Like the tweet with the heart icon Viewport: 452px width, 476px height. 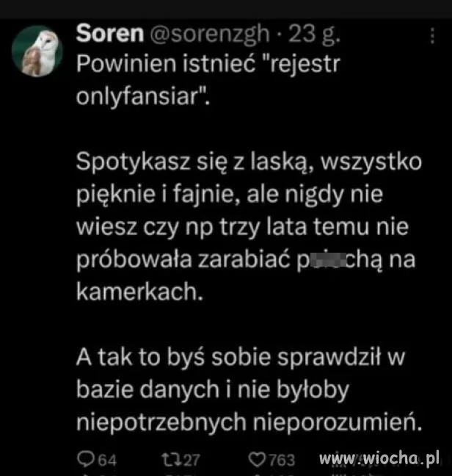(257, 459)
